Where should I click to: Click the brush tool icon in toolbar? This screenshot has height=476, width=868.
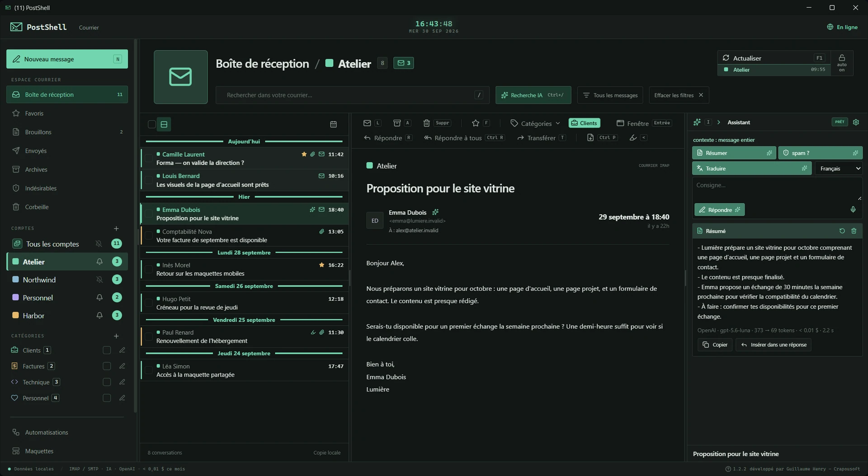point(633,138)
